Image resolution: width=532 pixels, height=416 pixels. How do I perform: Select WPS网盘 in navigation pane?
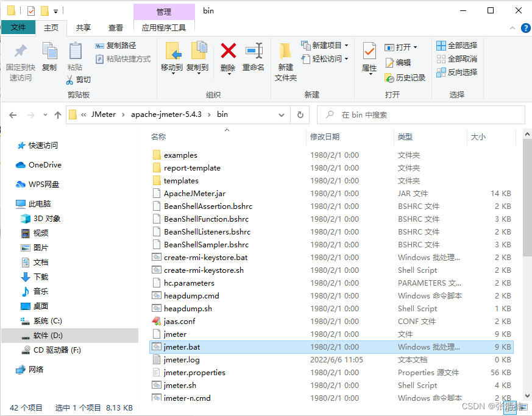click(x=38, y=185)
